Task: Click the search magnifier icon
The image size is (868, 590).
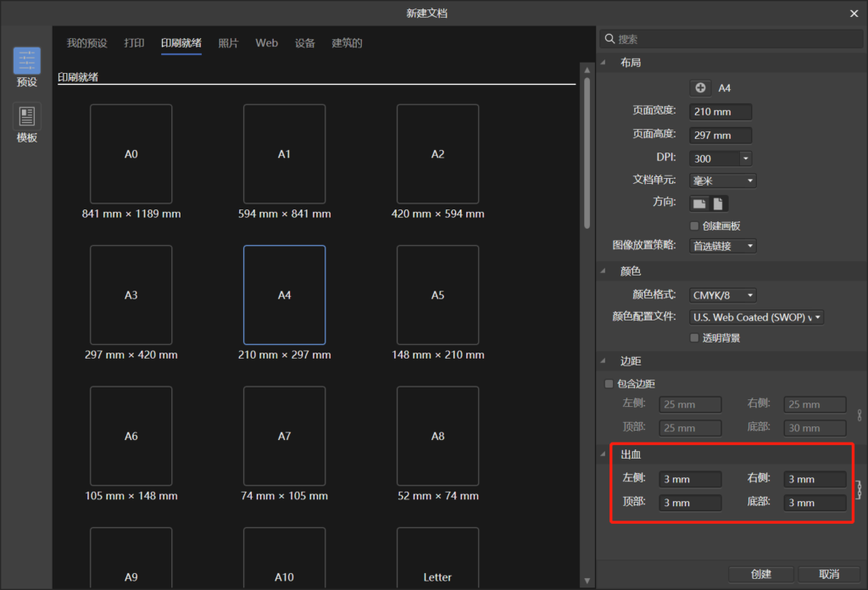Action: [609, 39]
